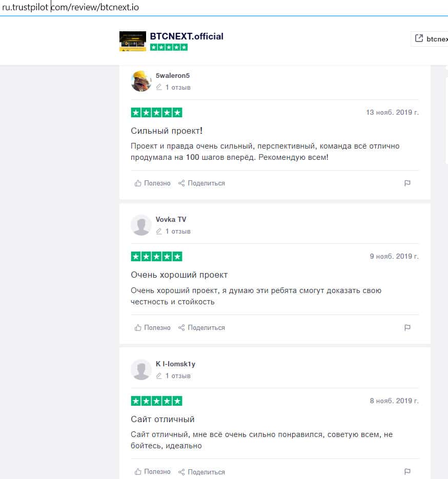Open the review titled 'Сайт отличный'
Screen dimensions: 448x479
[x=162, y=419]
